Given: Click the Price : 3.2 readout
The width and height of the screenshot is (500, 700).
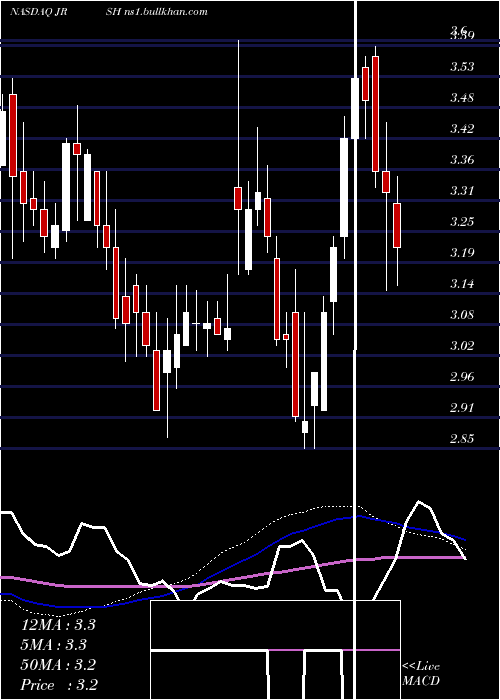Looking at the screenshot, I should (59, 685).
